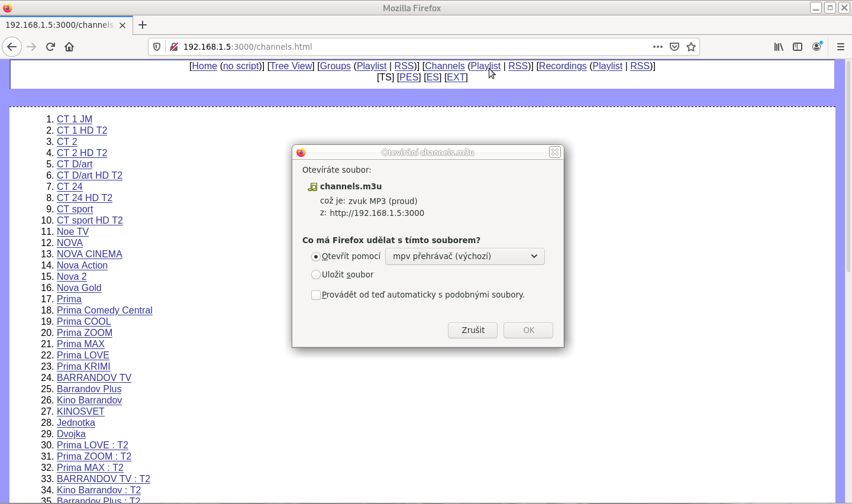Open channel CT sport
852x504 pixels.
click(x=75, y=209)
